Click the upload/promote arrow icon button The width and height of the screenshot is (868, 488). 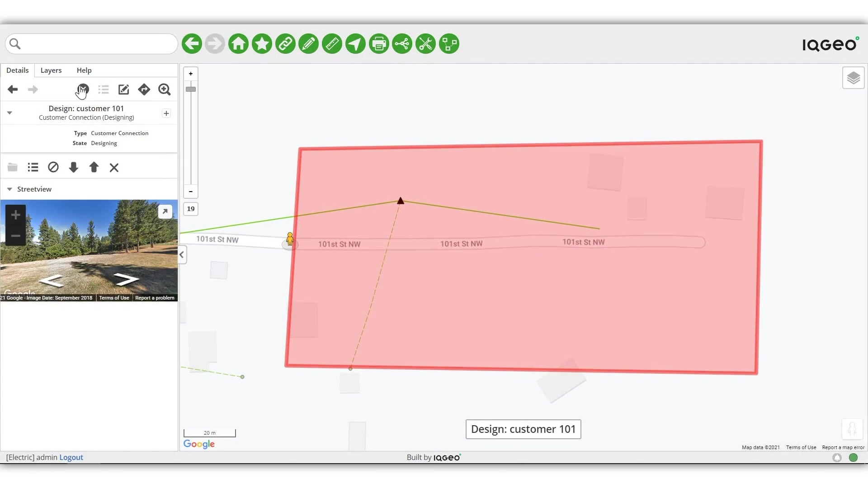[94, 168]
